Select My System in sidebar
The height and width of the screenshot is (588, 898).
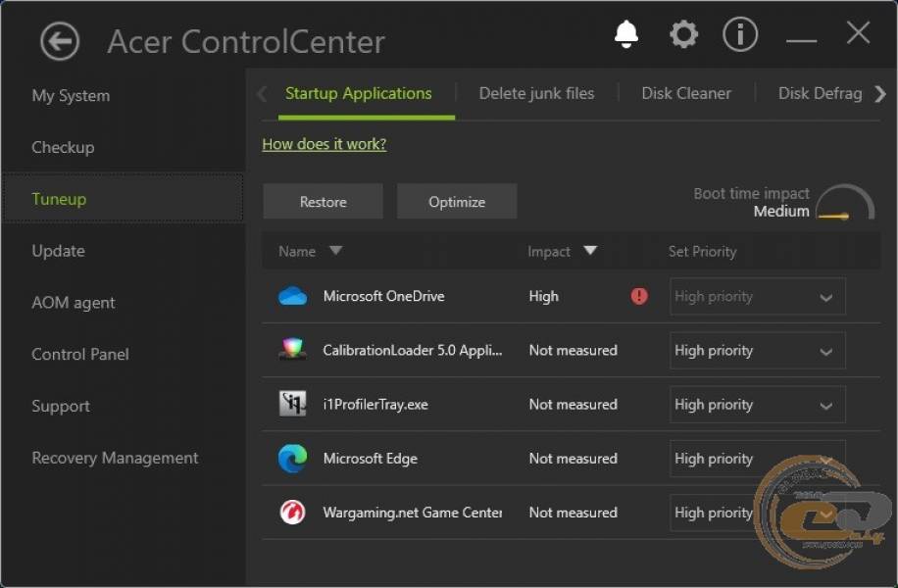coord(71,96)
